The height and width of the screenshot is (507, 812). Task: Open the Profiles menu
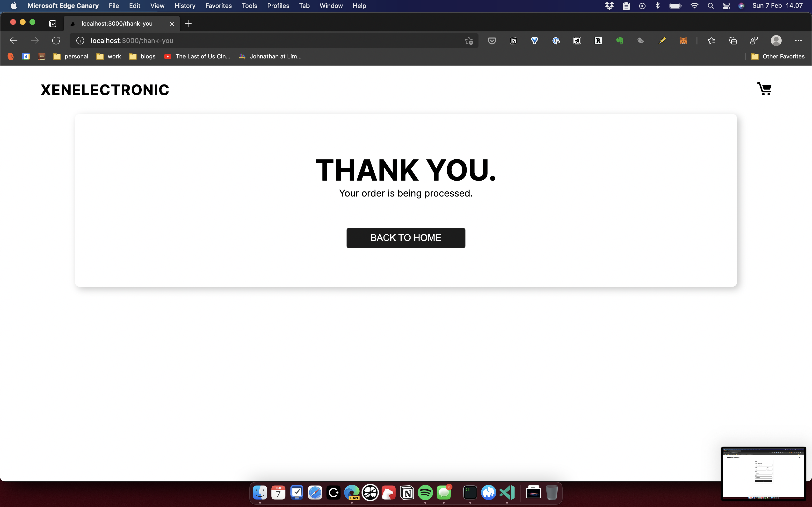(x=278, y=6)
